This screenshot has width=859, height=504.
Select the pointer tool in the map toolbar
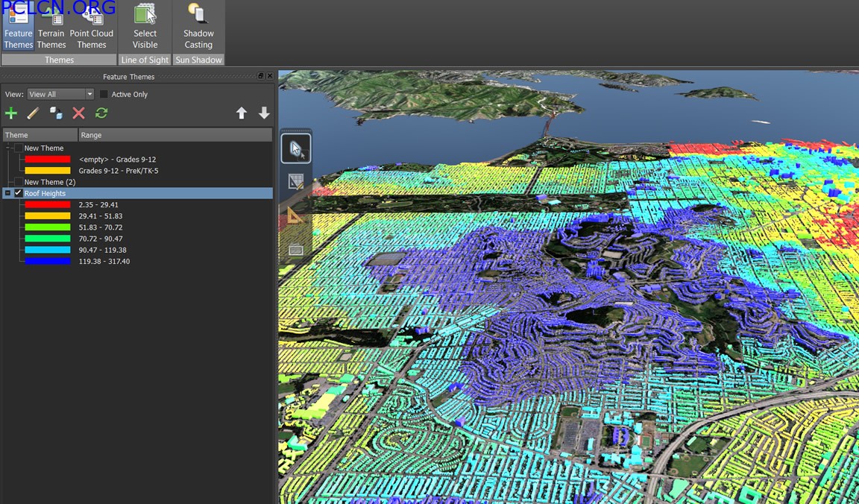pos(296,148)
